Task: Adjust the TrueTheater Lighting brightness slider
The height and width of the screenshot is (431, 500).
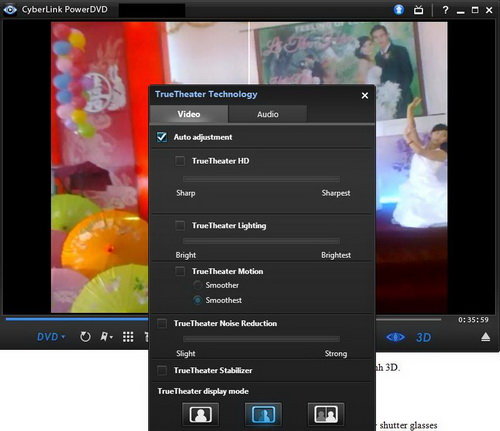Action: (x=261, y=241)
